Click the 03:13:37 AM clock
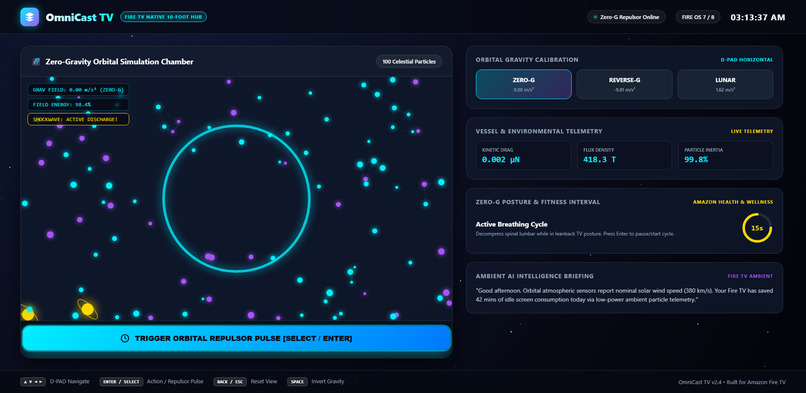Screen dimensions: 806x393 tap(758, 17)
